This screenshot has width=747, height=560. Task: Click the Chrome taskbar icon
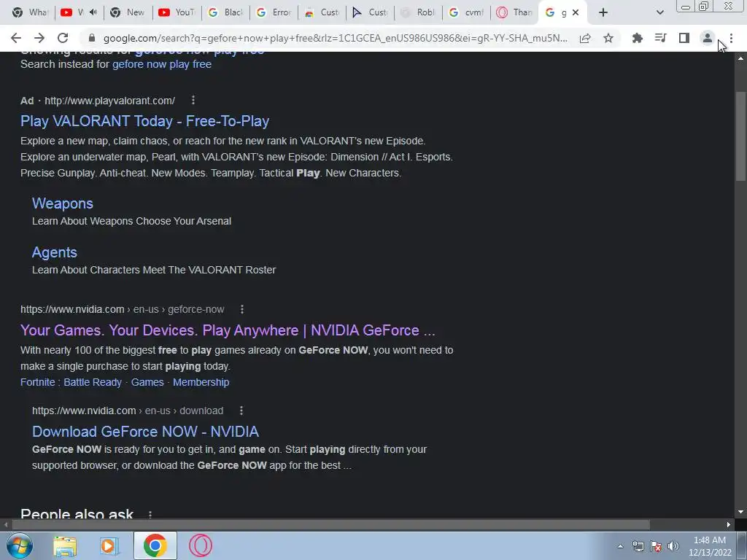click(x=155, y=545)
